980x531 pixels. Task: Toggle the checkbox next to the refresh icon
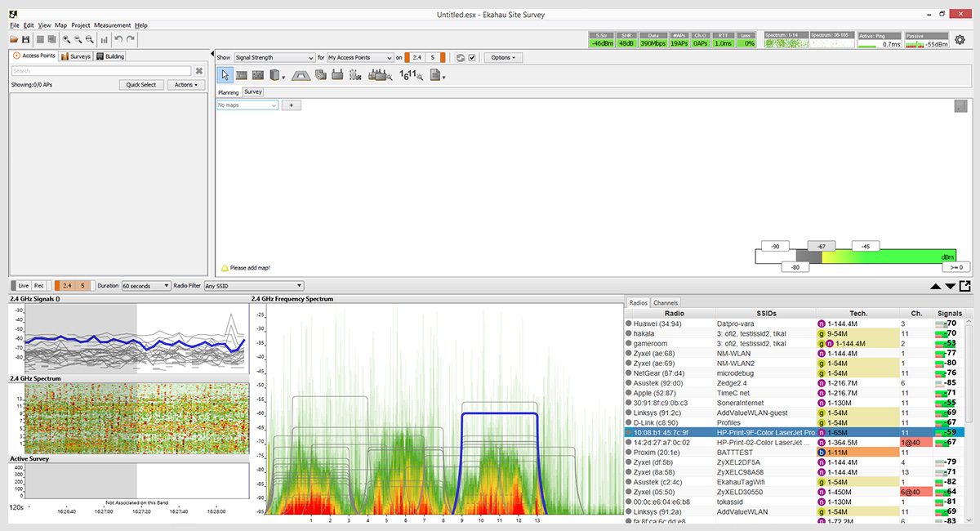(471, 58)
